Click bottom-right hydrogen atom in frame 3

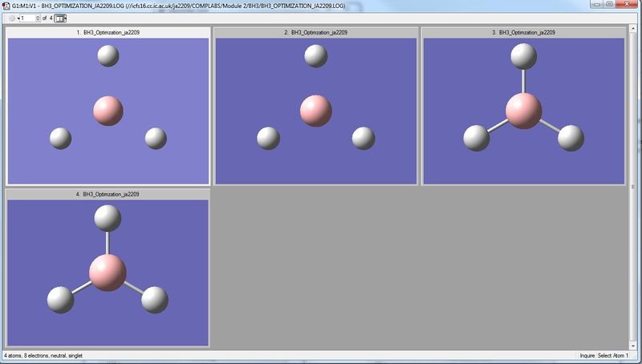[x=571, y=138]
